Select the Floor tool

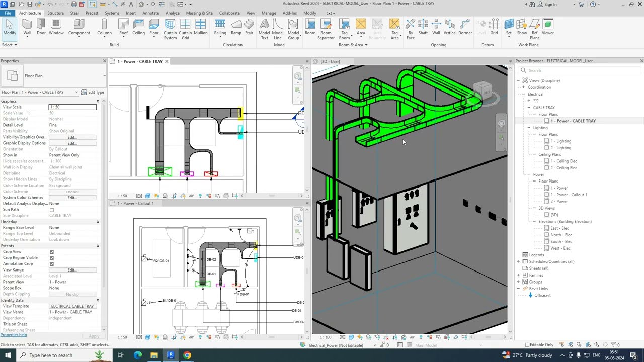tap(154, 28)
